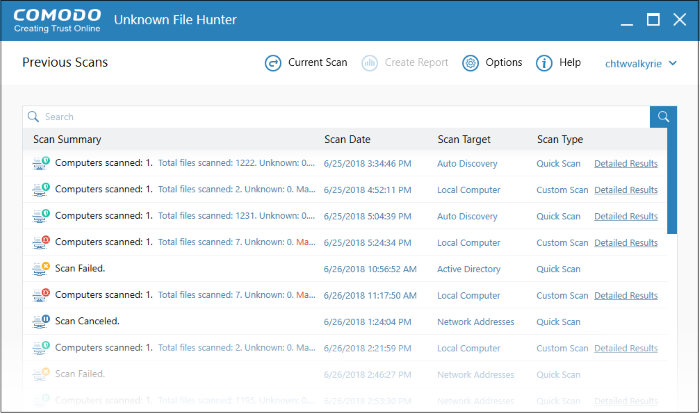Click the 'Previous Scans' heading
The height and width of the screenshot is (414, 700).
[65, 63]
